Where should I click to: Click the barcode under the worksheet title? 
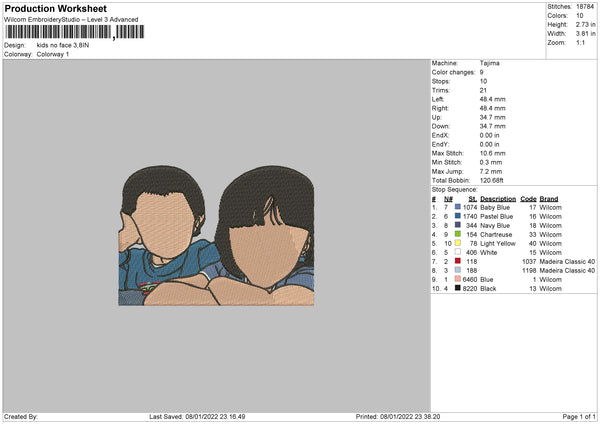[x=75, y=32]
